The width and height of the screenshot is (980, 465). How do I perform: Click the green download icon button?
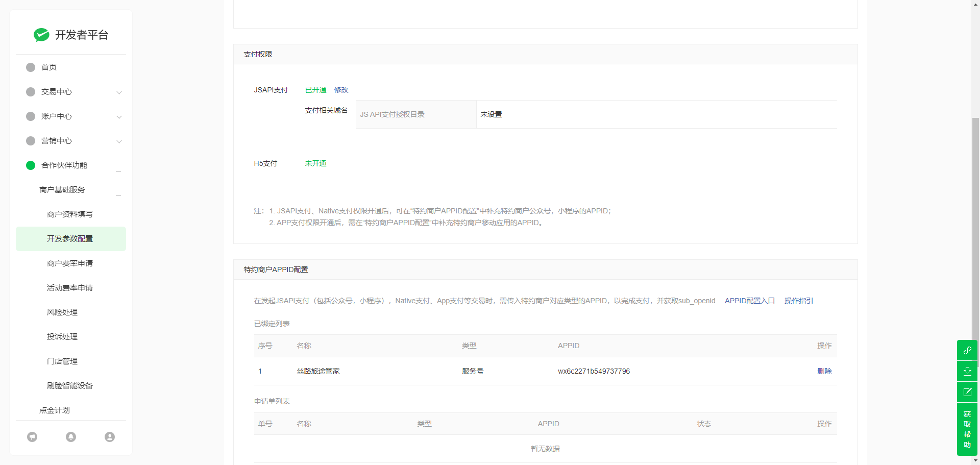click(x=967, y=371)
